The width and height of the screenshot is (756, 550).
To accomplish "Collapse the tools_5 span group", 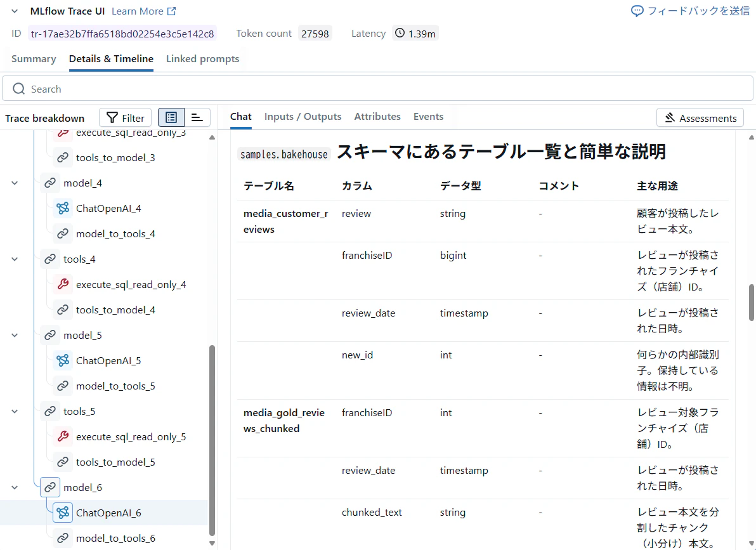I will [15, 412].
